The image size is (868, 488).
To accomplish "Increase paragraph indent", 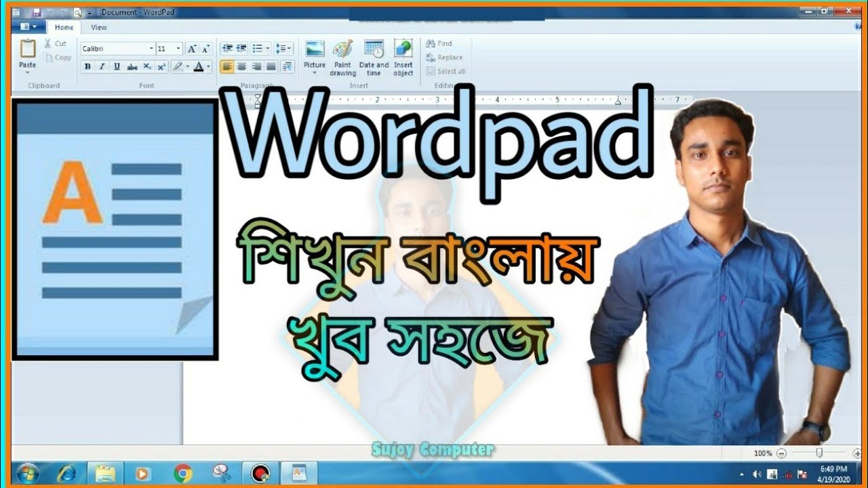I will pyautogui.click(x=241, y=48).
